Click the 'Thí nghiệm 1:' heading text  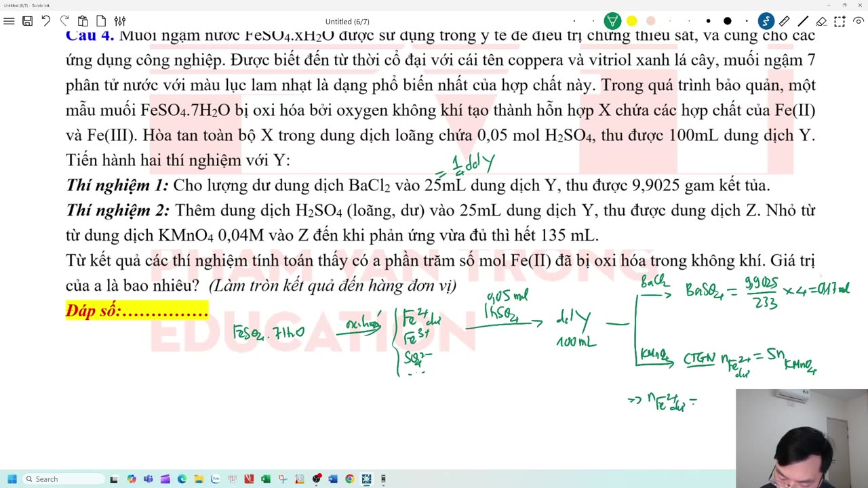coord(117,185)
